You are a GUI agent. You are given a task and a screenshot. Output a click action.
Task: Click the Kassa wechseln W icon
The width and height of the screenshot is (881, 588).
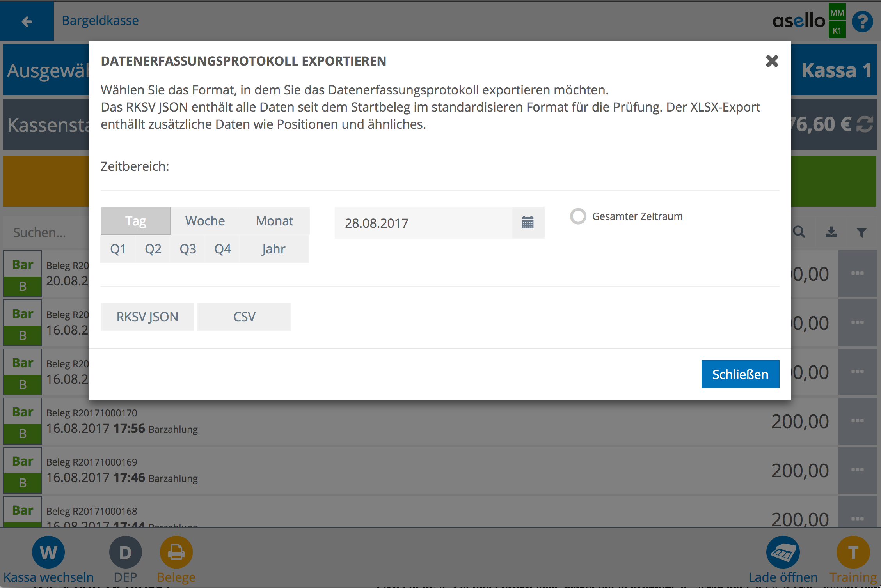tap(48, 552)
